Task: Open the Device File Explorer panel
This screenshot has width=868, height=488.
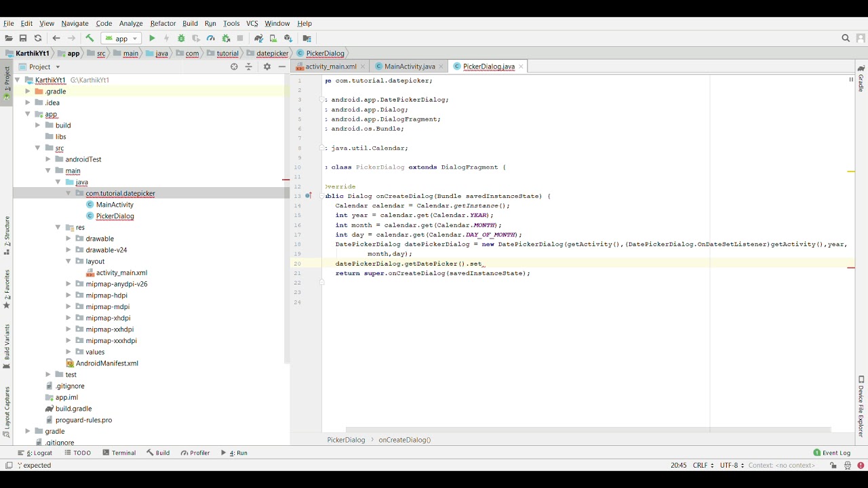Action: [861, 407]
